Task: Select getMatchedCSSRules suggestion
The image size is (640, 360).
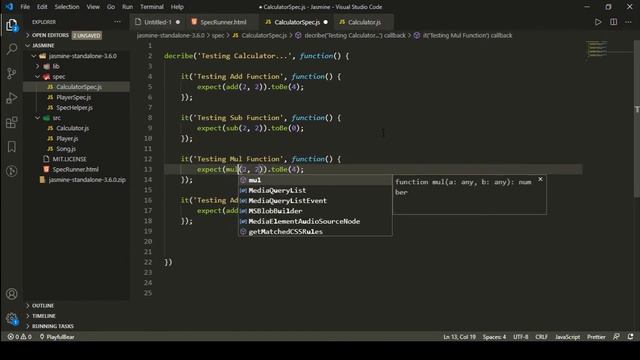Action: (x=315, y=231)
